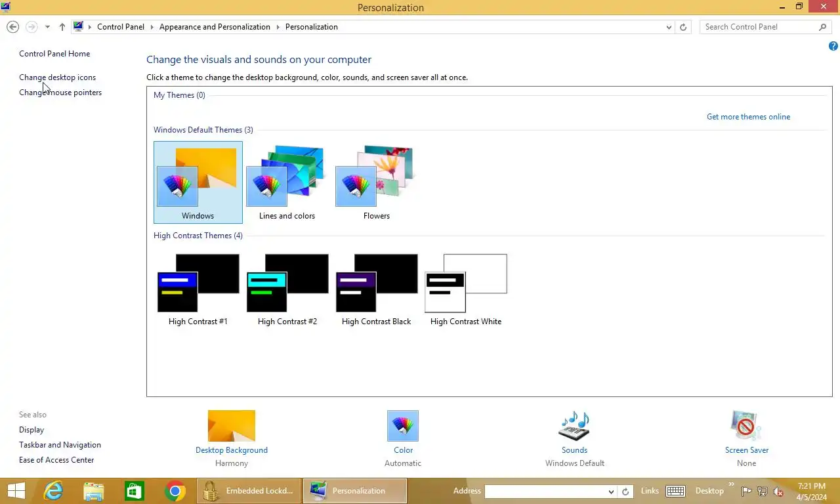This screenshot has height=504, width=840.
Task: Click the High Contrast Themes (4) header
Action: point(198,236)
